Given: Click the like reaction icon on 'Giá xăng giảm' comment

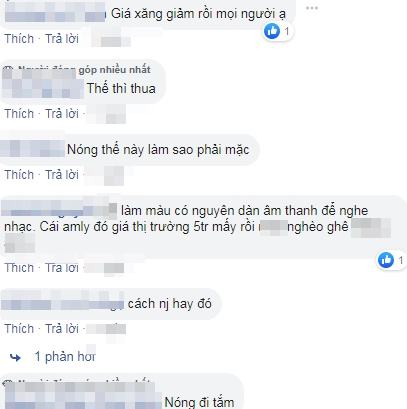Looking at the screenshot, I should [x=272, y=31].
